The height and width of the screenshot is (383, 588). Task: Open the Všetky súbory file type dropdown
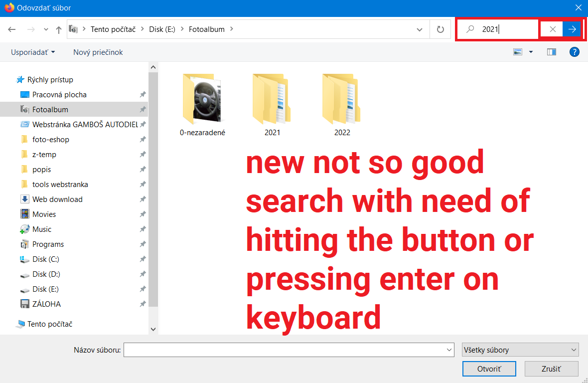tap(520, 350)
